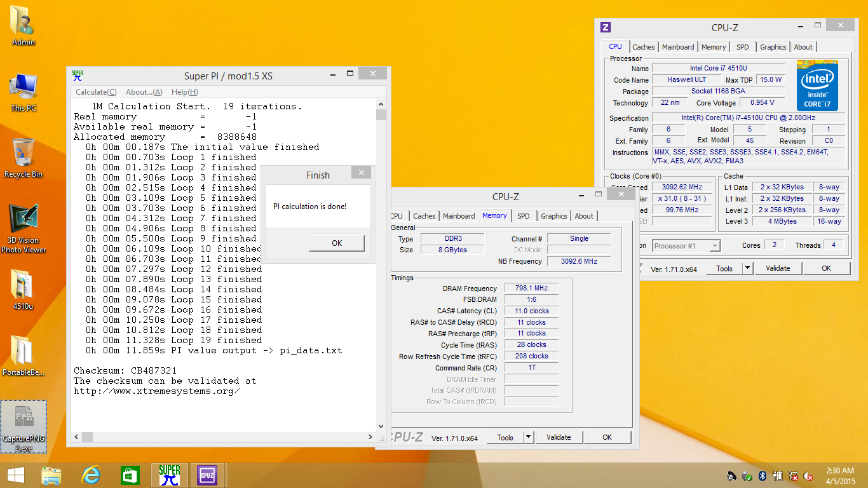The image size is (868, 488).
Task: Open the disconnected network tray icon
Action: click(794, 476)
